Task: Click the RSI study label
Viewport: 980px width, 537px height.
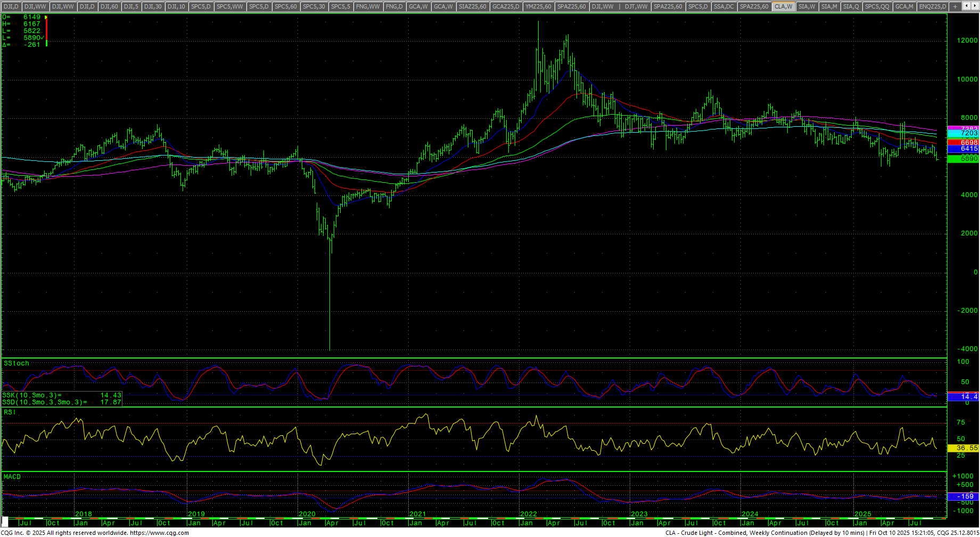Action: [x=10, y=412]
